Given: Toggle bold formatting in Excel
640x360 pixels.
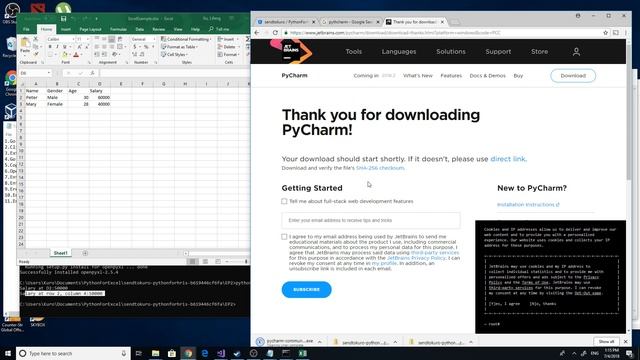Looking at the screenshot, I should point(50,47).
